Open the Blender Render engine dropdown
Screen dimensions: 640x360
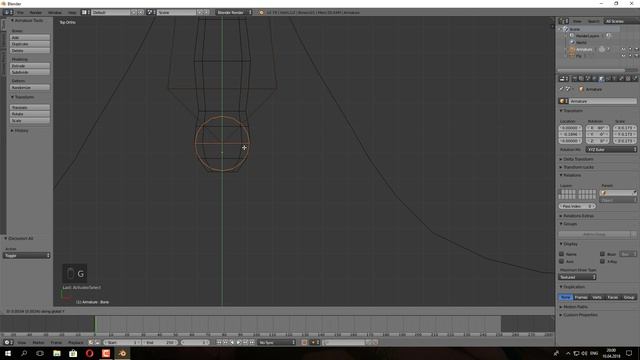tap(234, 13)
